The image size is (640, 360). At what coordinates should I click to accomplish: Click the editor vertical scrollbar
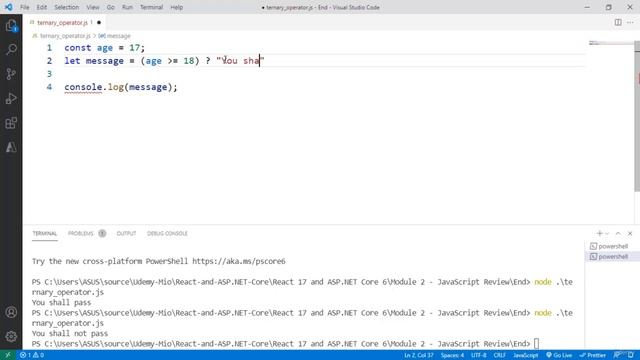(x=637, y=116)
